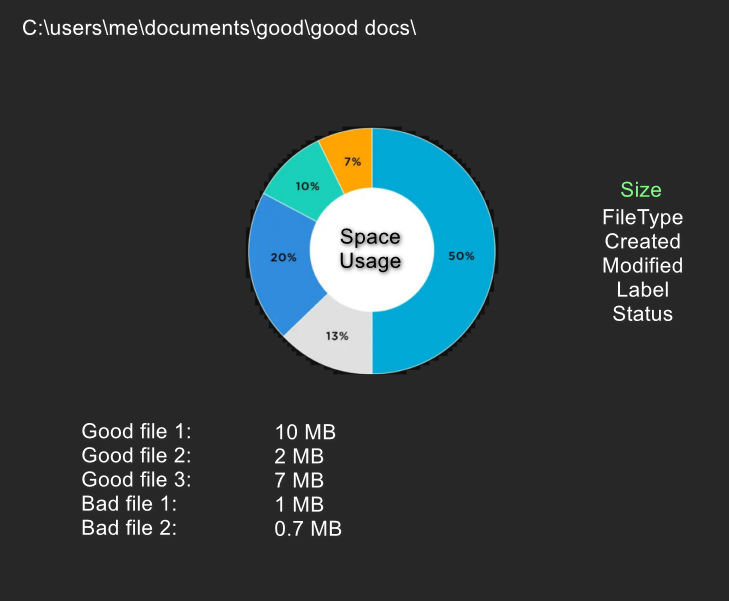This screenshot has height=601, width=729.
Task: Pick the Label menu entry
Action: click(x=642, y=290)
